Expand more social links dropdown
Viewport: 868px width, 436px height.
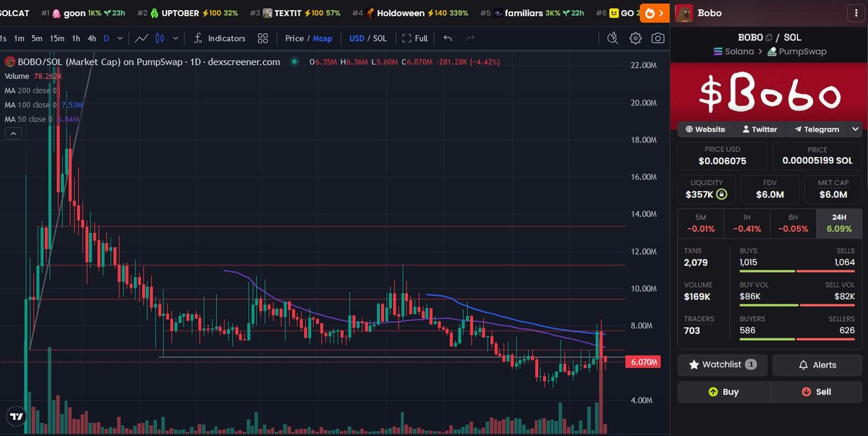coord(855,129)
